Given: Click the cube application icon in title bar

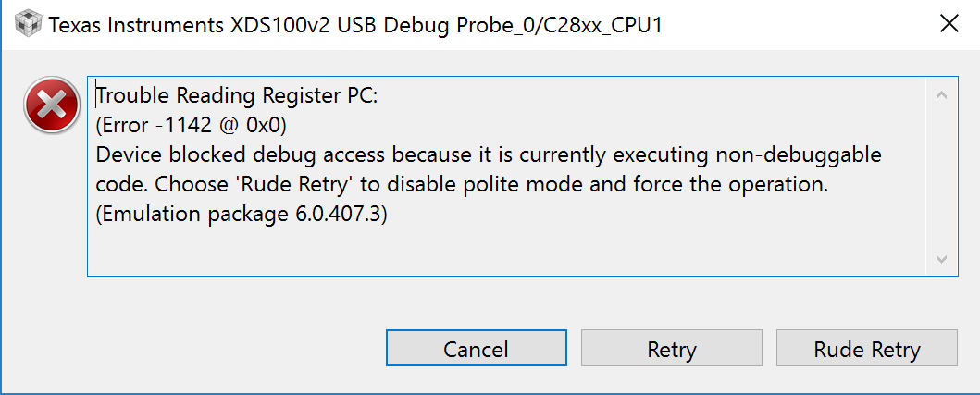Looking at the screenshot, I should [28, 25].
